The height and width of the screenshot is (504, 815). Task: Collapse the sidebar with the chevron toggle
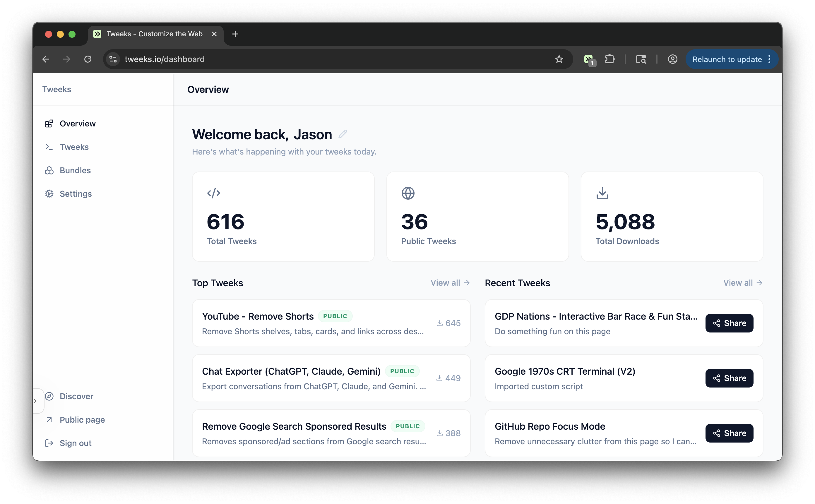point(36,401)
